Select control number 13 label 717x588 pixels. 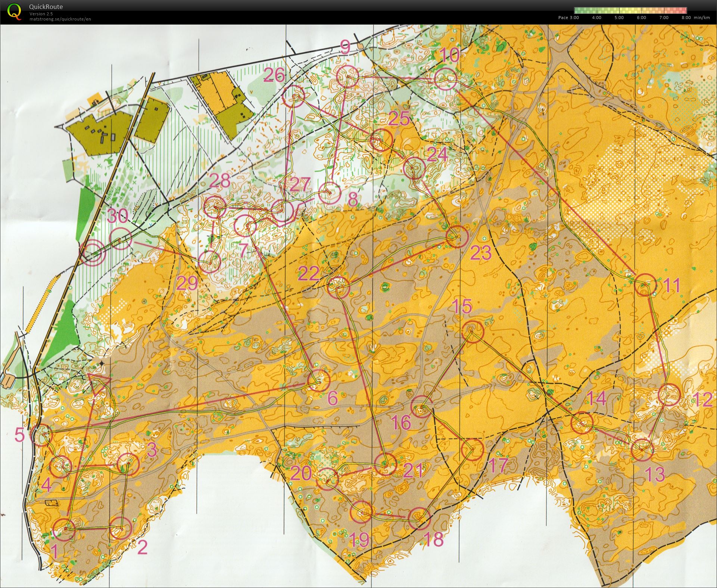[x=655, y=475]
